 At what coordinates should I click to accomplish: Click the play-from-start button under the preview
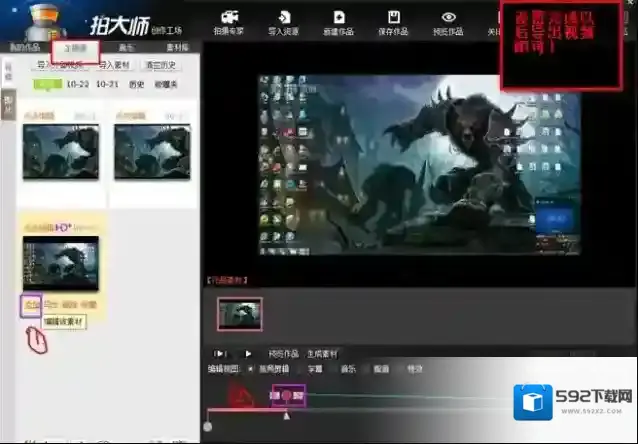click(220, 353)
